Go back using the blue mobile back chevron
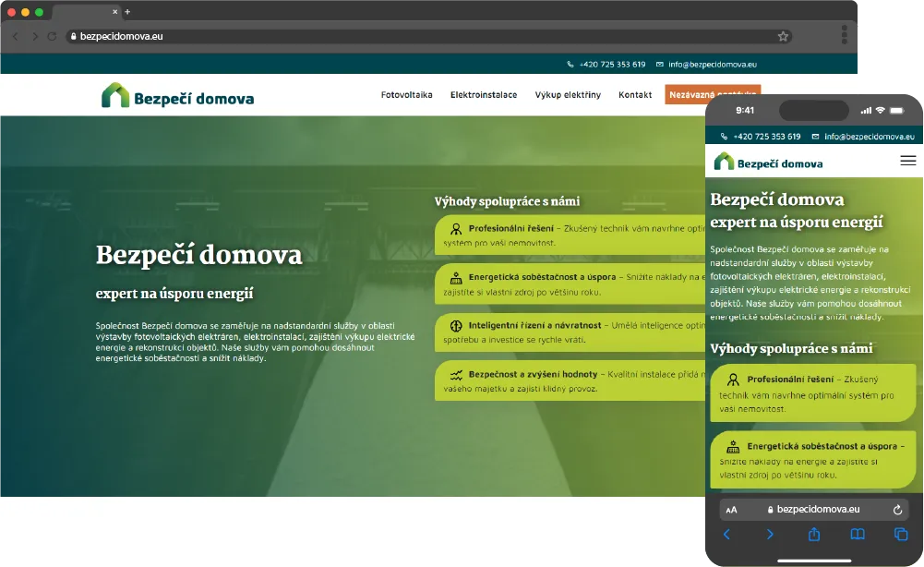This screenshot has width=924, height=567. [x=726, y=535]
